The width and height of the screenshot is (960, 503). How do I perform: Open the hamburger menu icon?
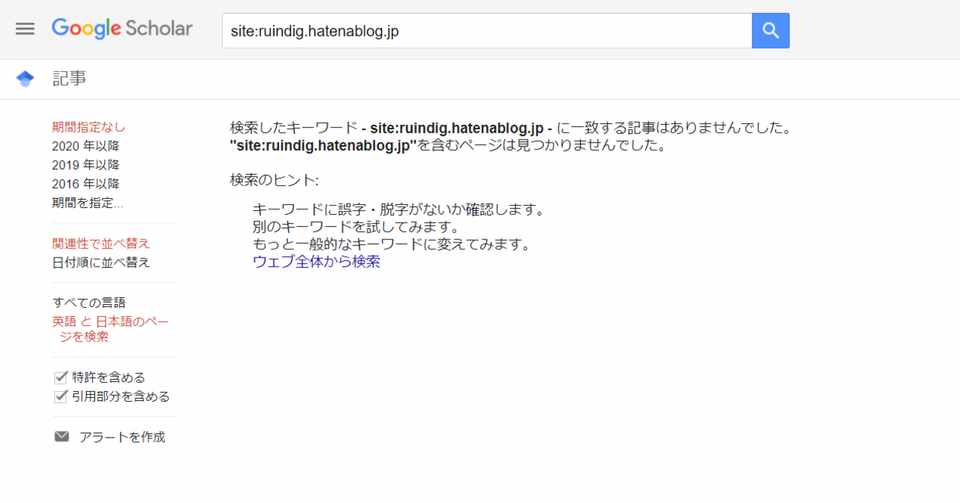point(25,29)
